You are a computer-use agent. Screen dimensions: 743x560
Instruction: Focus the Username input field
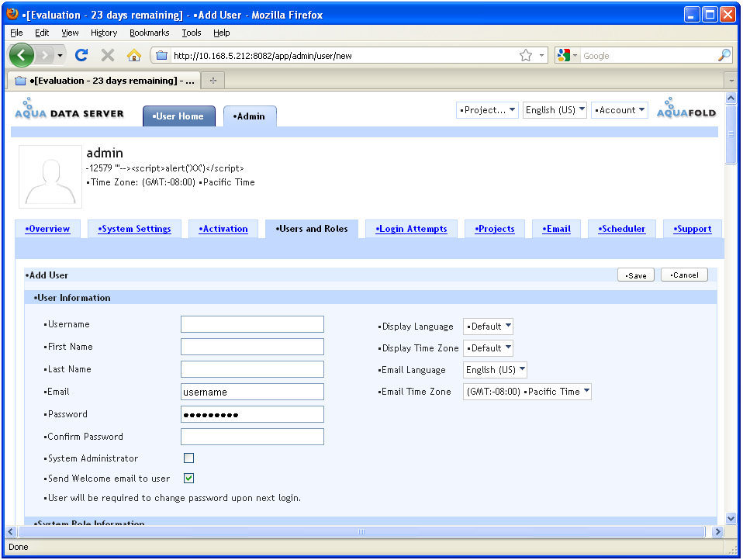point(252,324)
